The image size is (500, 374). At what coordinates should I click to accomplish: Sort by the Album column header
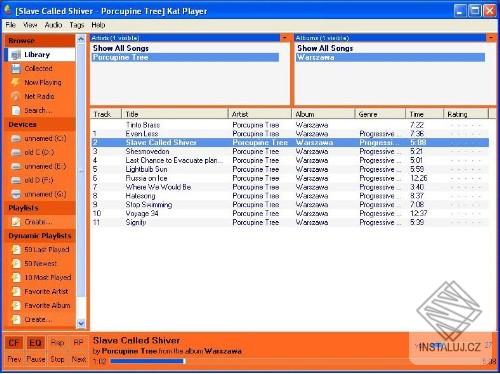[323, 114]
